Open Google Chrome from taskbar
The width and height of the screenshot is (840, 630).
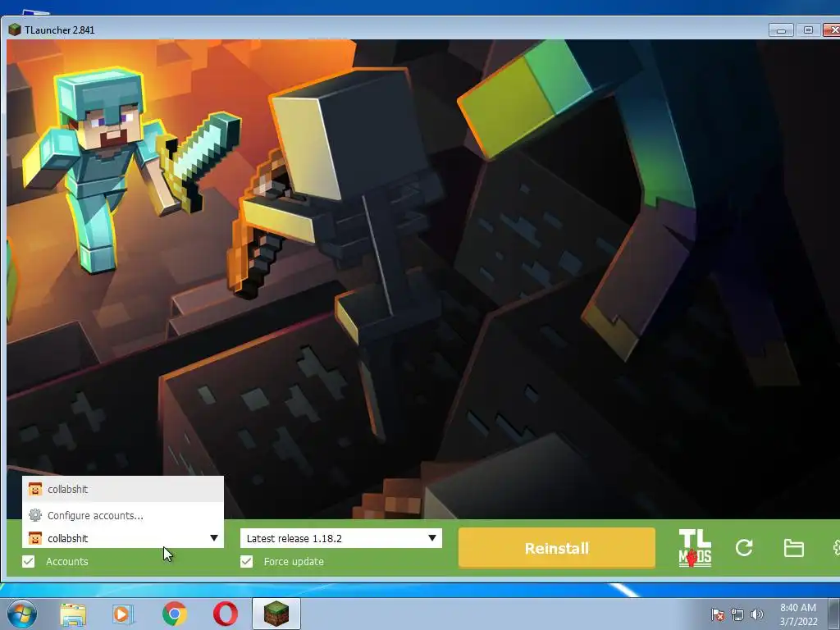tap(175, 614)
